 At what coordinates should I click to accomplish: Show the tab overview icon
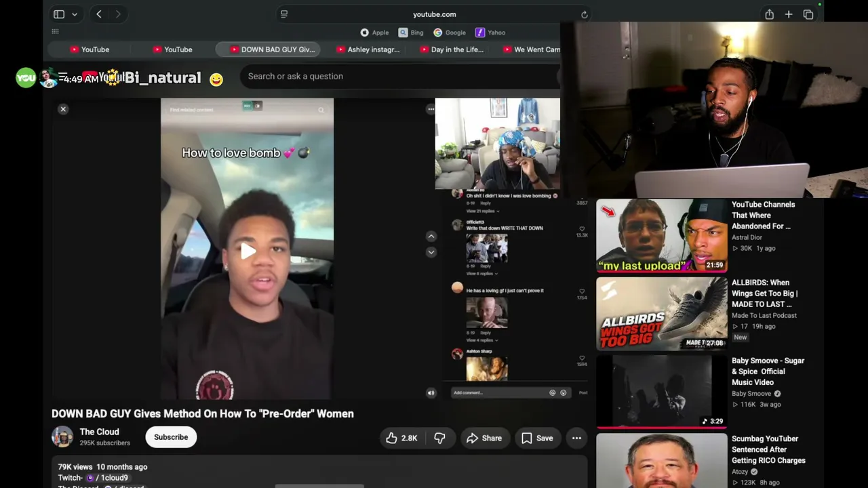[x=808, y=14]
